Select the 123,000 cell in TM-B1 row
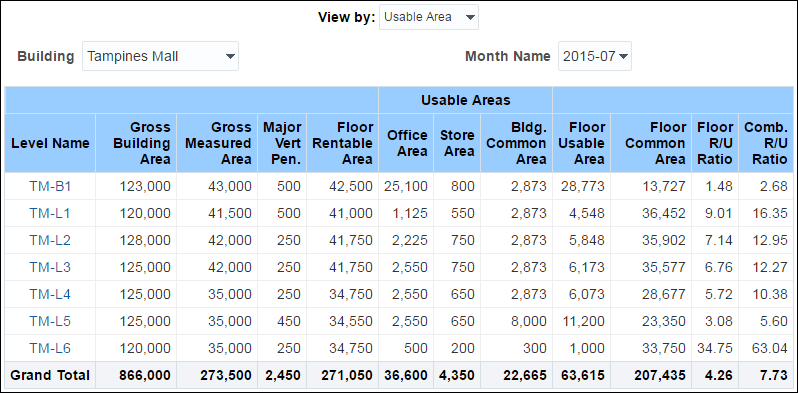Viewport: 798px width, 393px height. point(136,186)
